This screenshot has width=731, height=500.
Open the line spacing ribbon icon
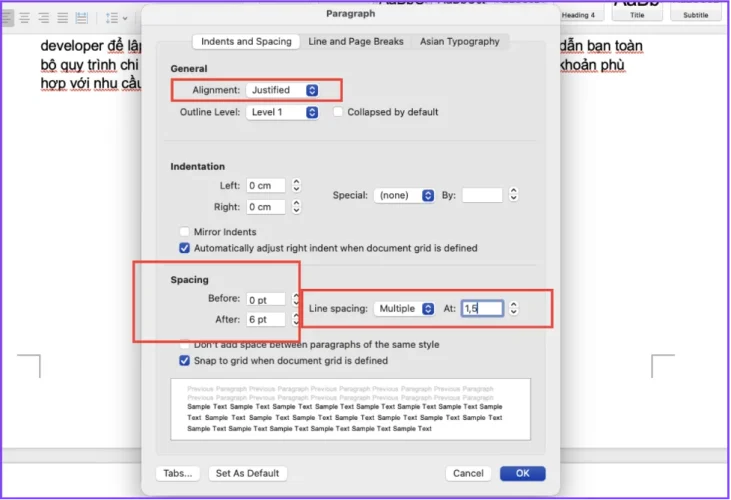coord(114,18)
